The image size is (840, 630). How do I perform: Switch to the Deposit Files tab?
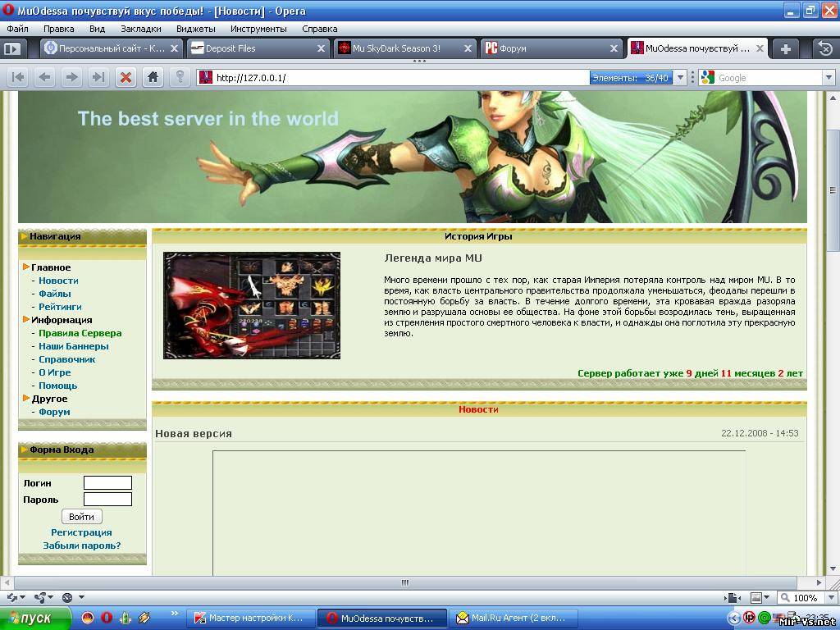tap(258, 48)
